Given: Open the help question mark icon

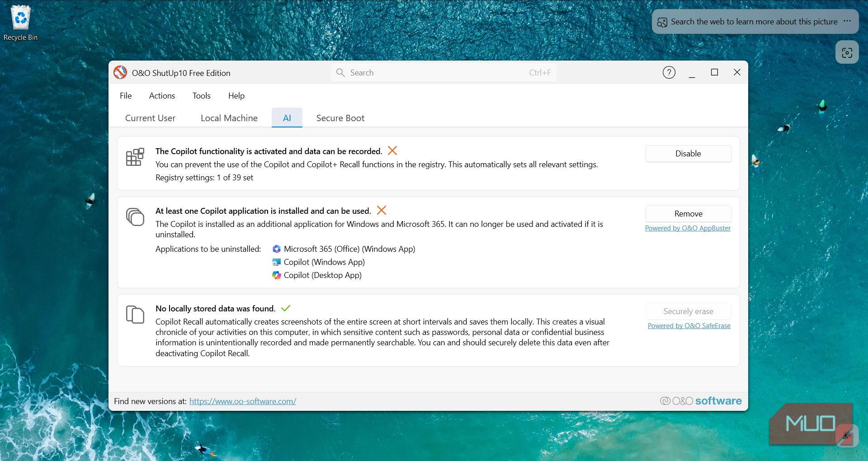Looking at the screenshot, I should pyautogui.click(x=669, y=72).
